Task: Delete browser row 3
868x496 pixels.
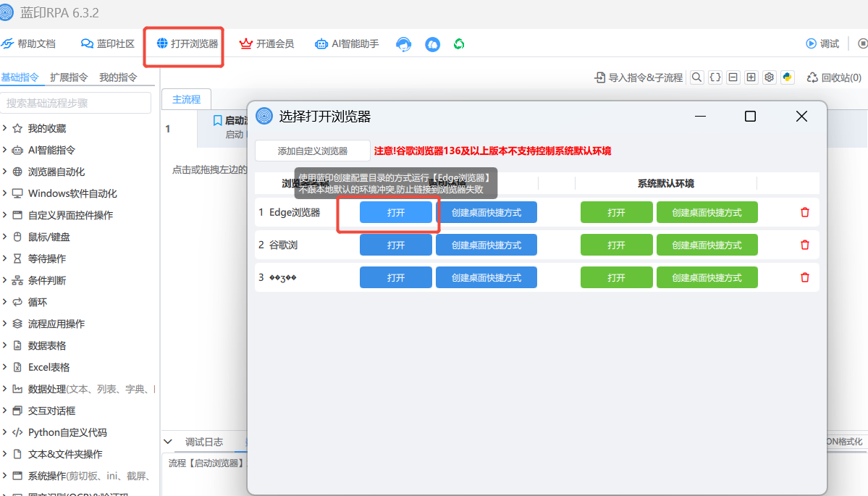Action: [x=805, y=277]
